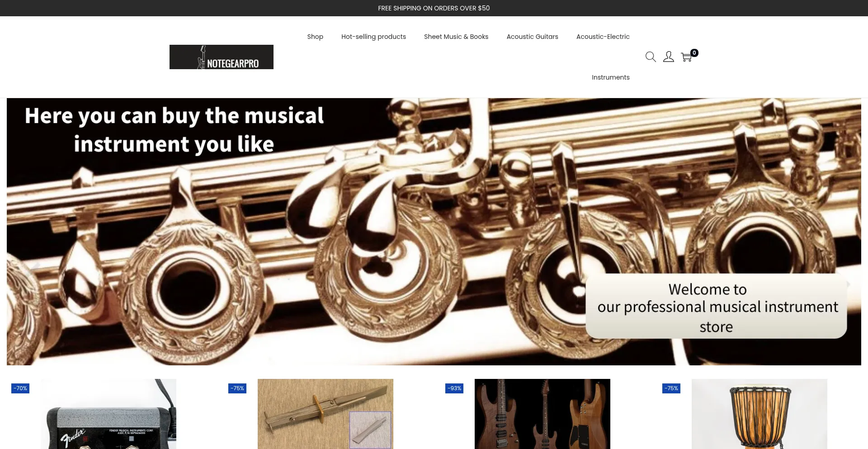The height and width of the screenshot is (449, 868).
Task: Open the shopping cart icon
Action: click(686, 57)
